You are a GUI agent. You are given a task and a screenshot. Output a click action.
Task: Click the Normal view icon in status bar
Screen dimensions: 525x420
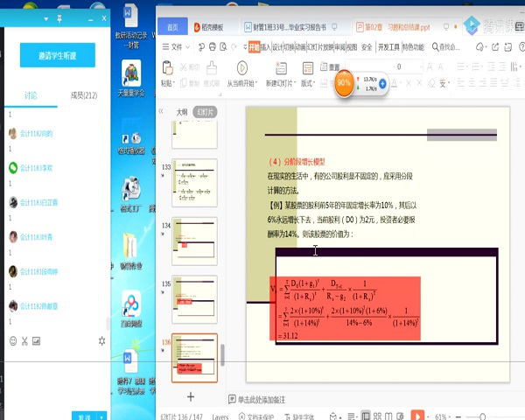366,416
